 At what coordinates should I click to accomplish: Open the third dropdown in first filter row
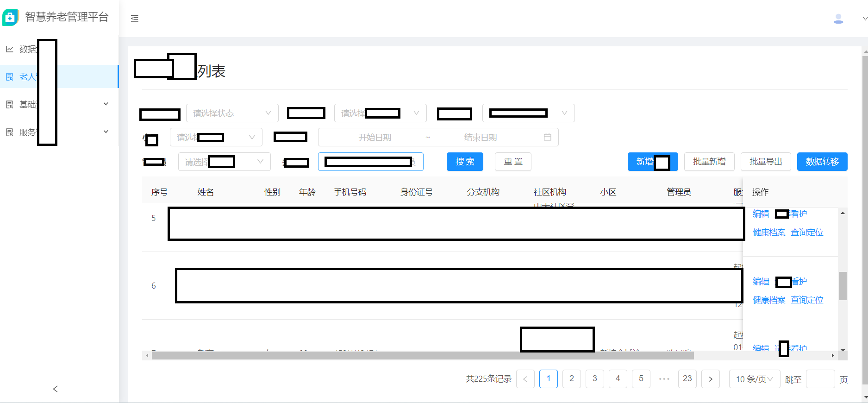pos(529,113)
